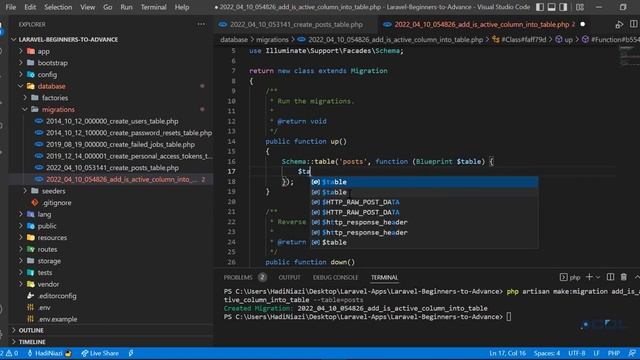Open the notifications feedback icon
The width and height of the screenshot is (640, 360).
632,353
